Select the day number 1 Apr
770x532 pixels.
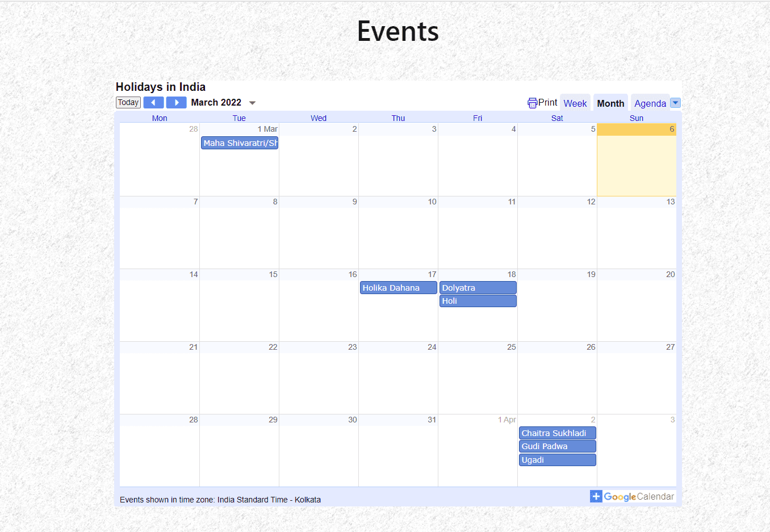507,420
